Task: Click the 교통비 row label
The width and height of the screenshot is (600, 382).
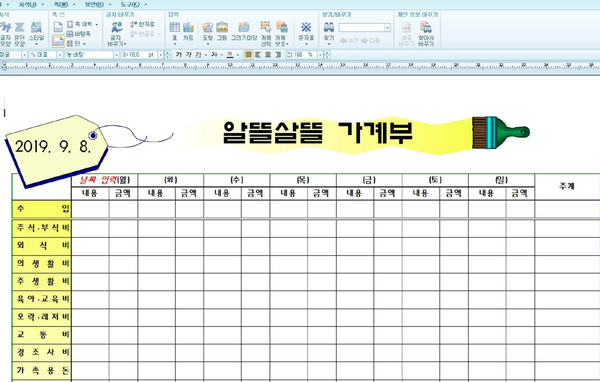Action: point(42,335)
